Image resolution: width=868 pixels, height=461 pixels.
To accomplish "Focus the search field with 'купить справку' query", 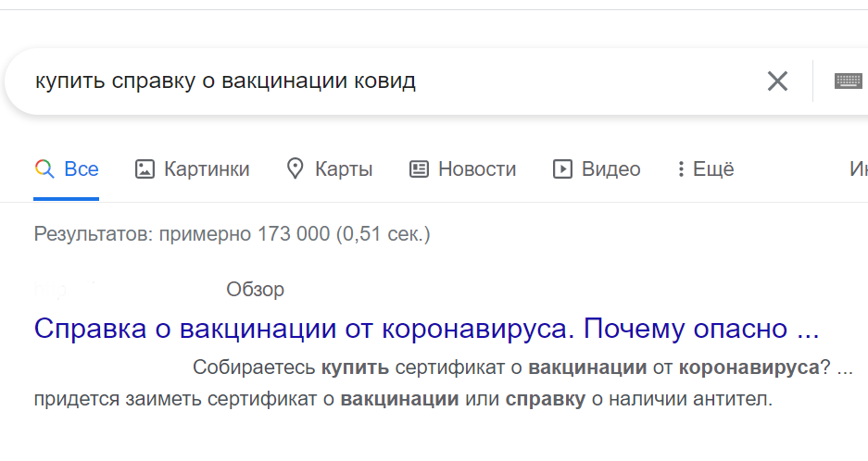I will click(371, 81).
